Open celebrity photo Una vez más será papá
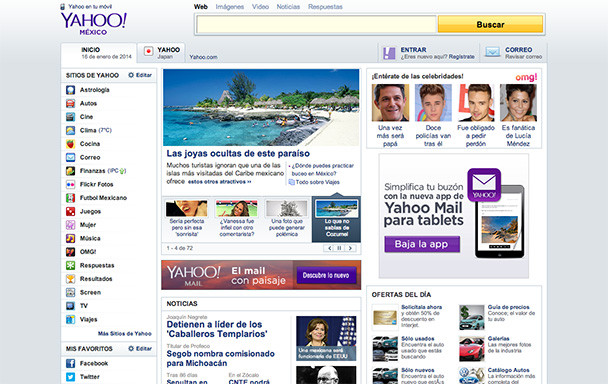The width and height of the screenshot is (608, 384). [x=390, y=103]
